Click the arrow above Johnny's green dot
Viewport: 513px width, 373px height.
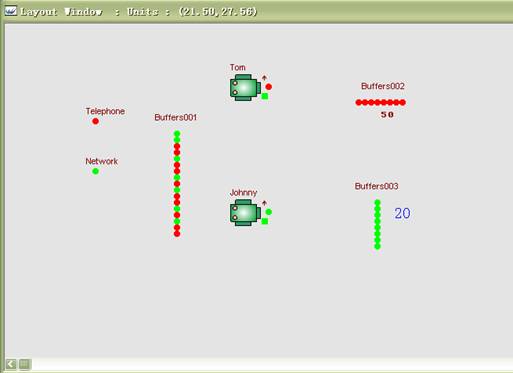click(x=264, y=203)
